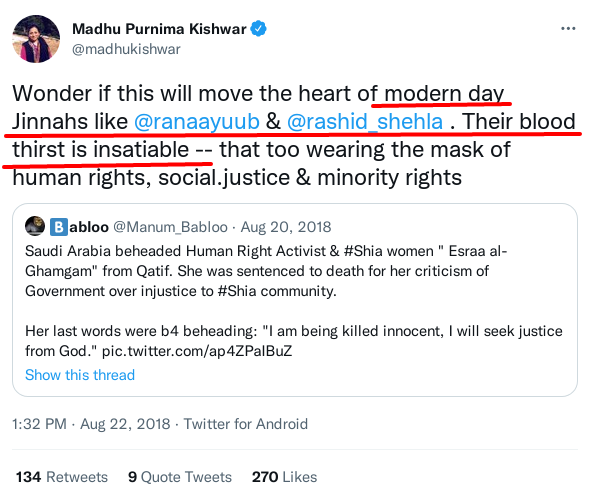594x489 pixels.
Task: Open the @rashid_shehla mention
Action: coord(365,121)
